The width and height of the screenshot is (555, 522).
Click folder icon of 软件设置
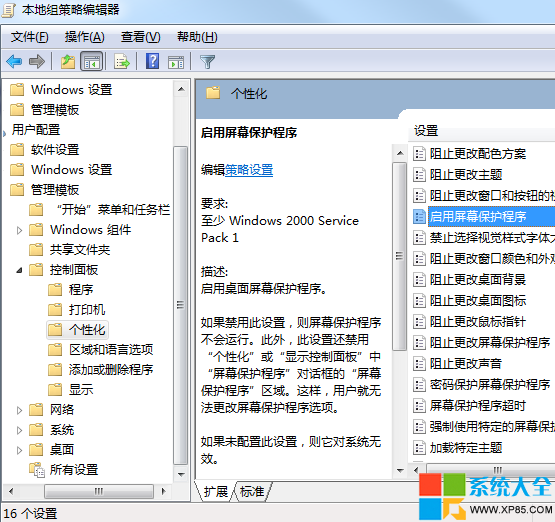17,150
